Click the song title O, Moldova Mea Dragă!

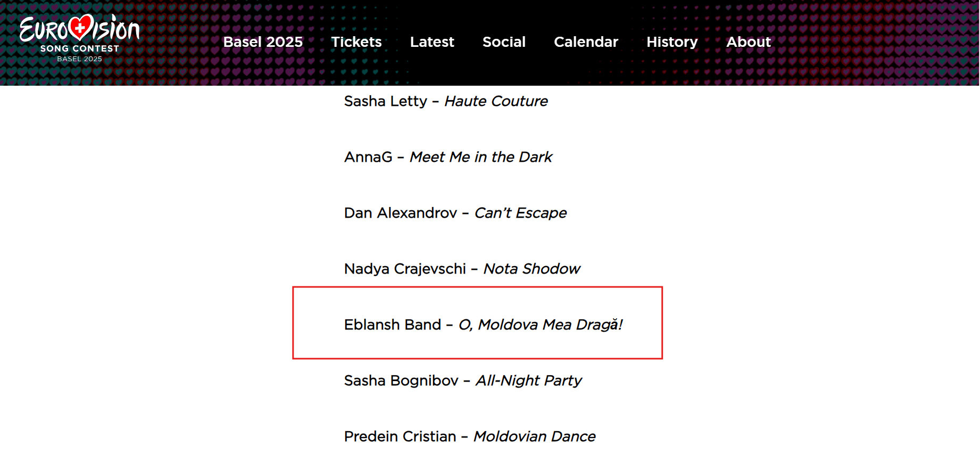(541, 325)
